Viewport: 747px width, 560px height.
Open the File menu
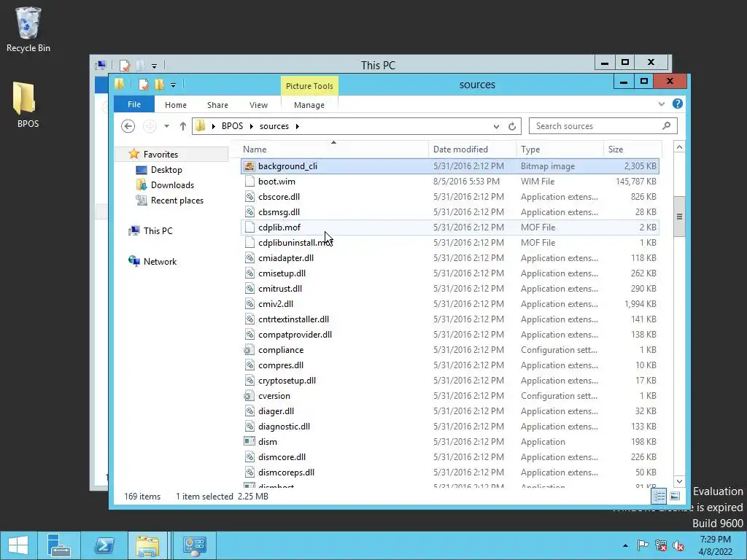(134, 104)
